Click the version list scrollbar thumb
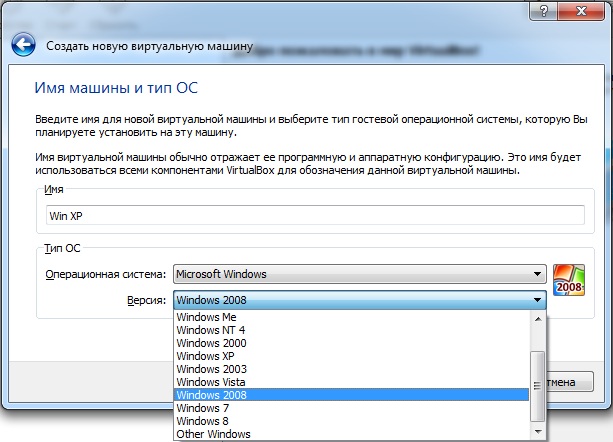Screen dimensions: 613x442 point(538,386)
